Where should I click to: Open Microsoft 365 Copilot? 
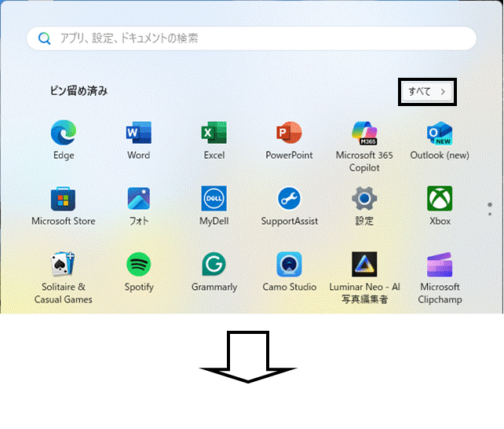point(364,146)
